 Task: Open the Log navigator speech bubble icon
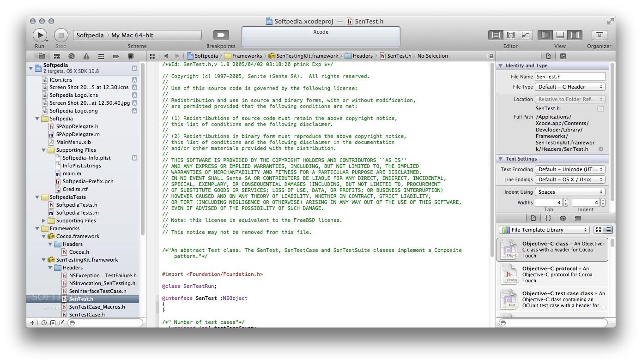tap(131, 56)
